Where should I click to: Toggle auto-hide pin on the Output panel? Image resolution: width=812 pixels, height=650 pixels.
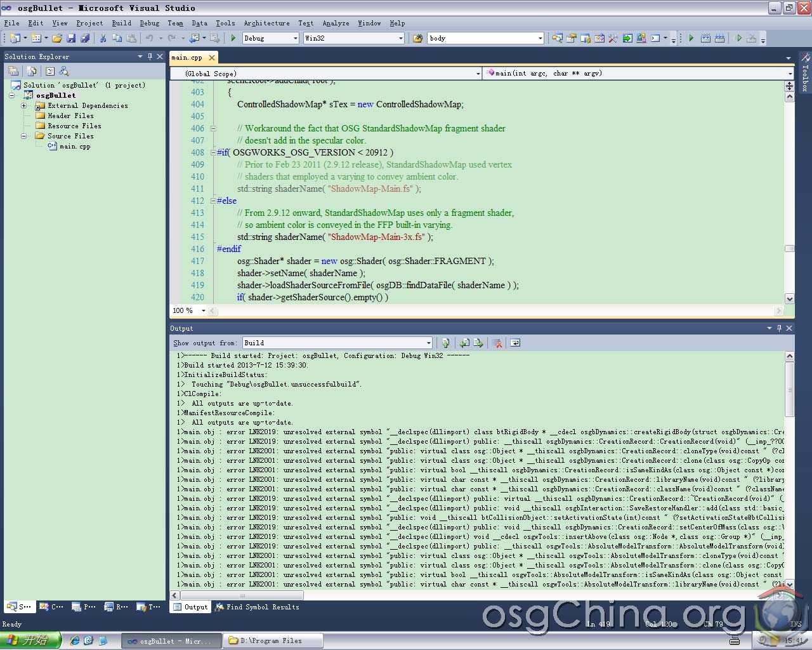tap(780, 328)
